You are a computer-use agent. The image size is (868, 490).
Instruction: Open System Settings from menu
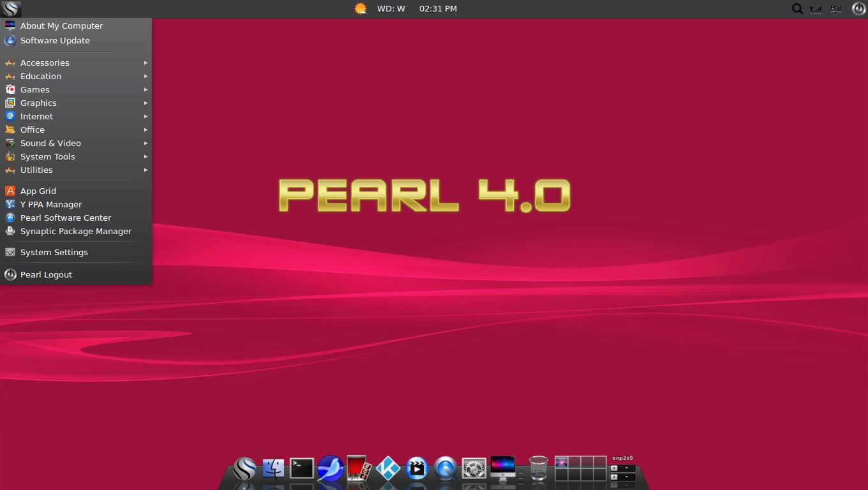pyautogui.click(x=76, y=252)
